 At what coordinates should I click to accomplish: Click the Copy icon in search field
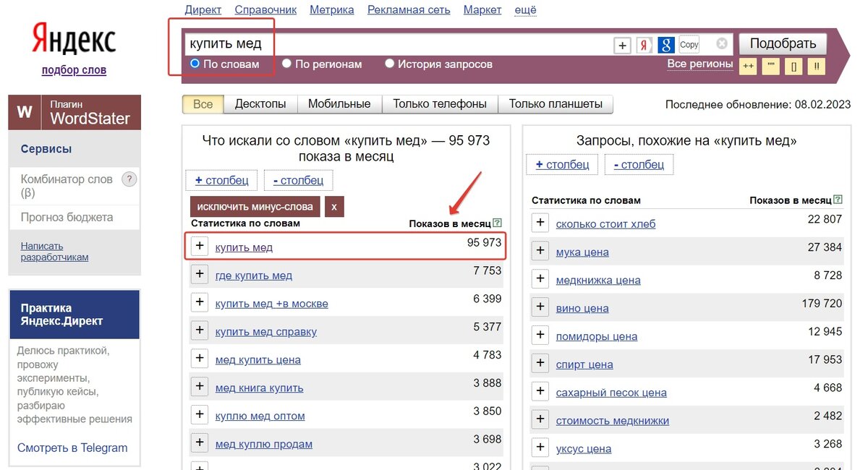point(689,45)
